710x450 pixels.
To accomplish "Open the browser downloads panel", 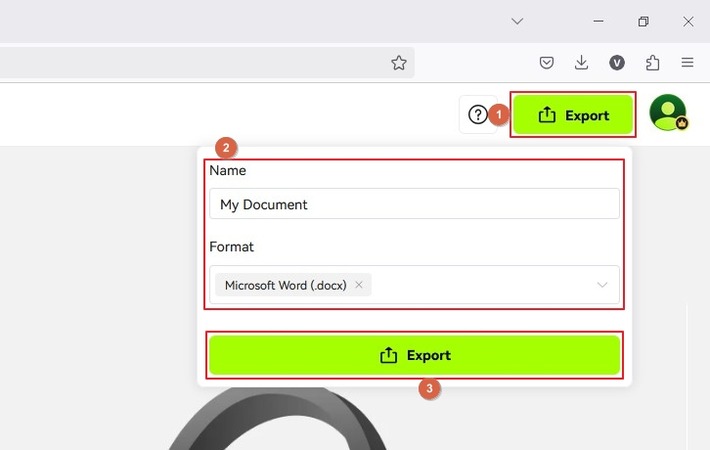I will tap(581, 62).
